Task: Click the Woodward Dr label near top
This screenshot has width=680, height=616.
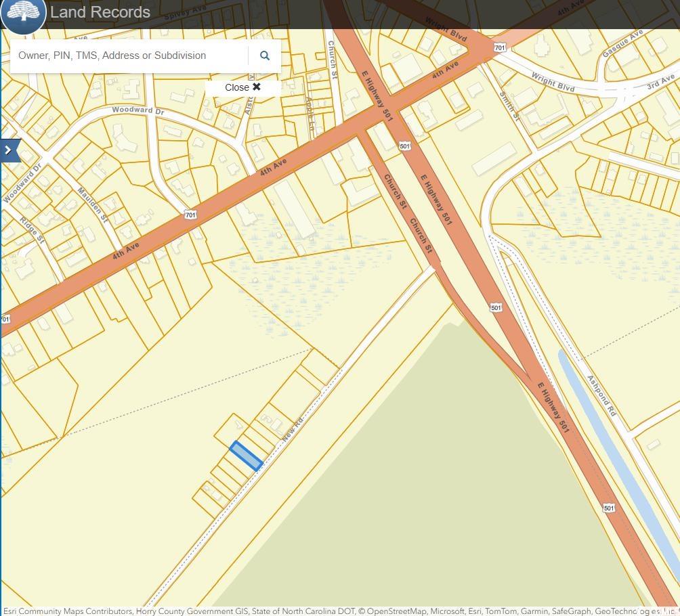Action: click(138, 110)
